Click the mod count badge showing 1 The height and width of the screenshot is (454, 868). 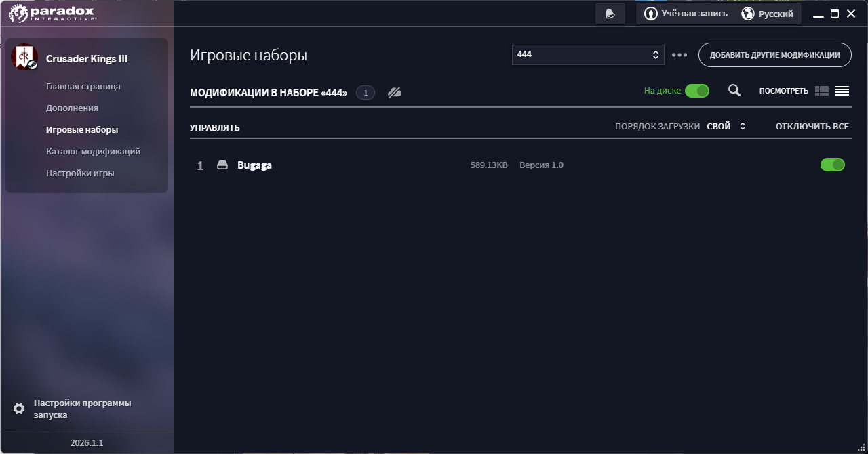366,93
